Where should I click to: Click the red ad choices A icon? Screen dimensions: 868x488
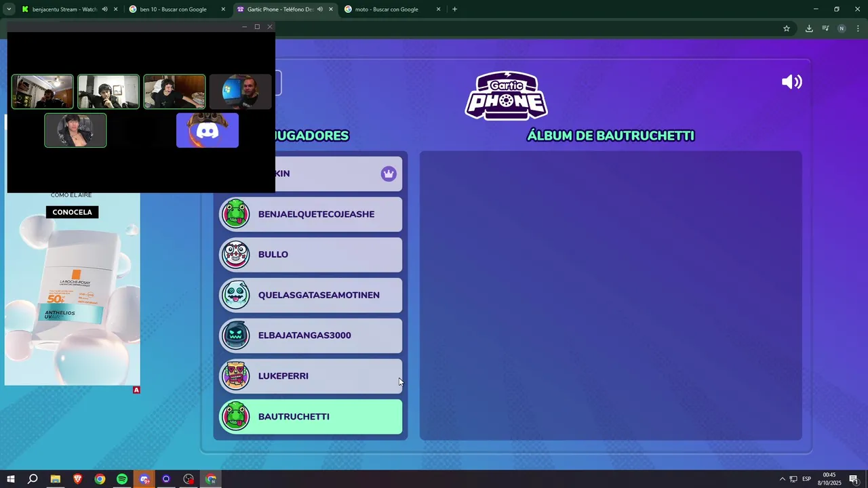click(x=136, y=390)
